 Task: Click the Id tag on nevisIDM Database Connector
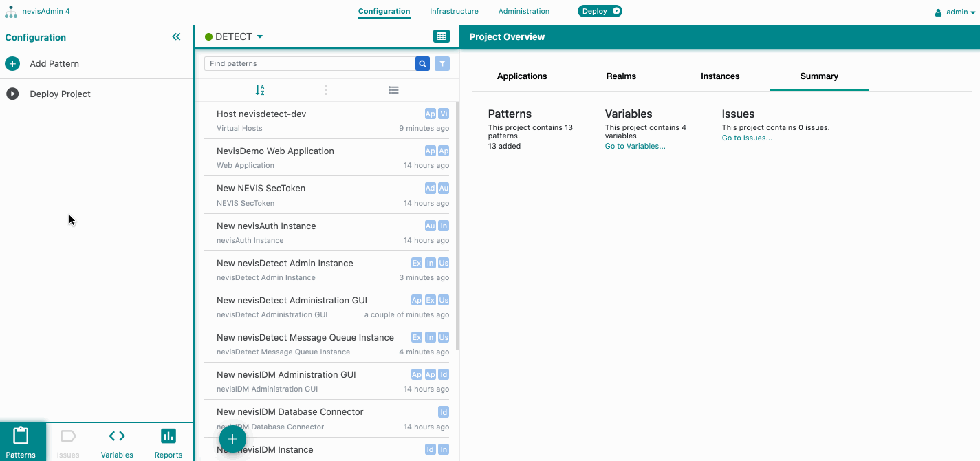444,411
